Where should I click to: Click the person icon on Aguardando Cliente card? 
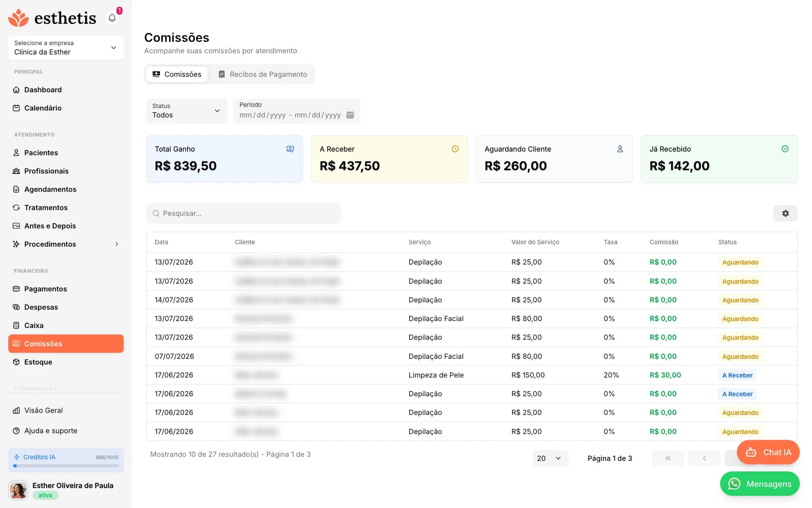620,149
